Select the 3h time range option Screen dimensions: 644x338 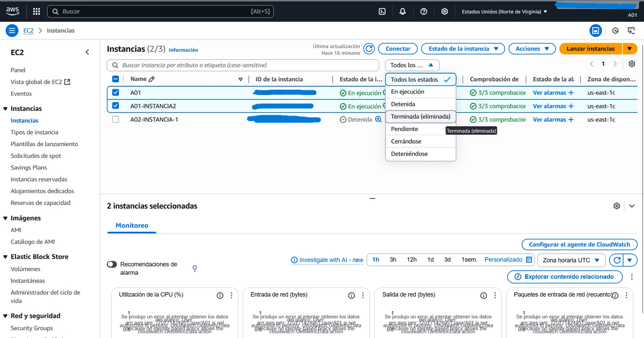pyautogui.click(x=393, y=260)
